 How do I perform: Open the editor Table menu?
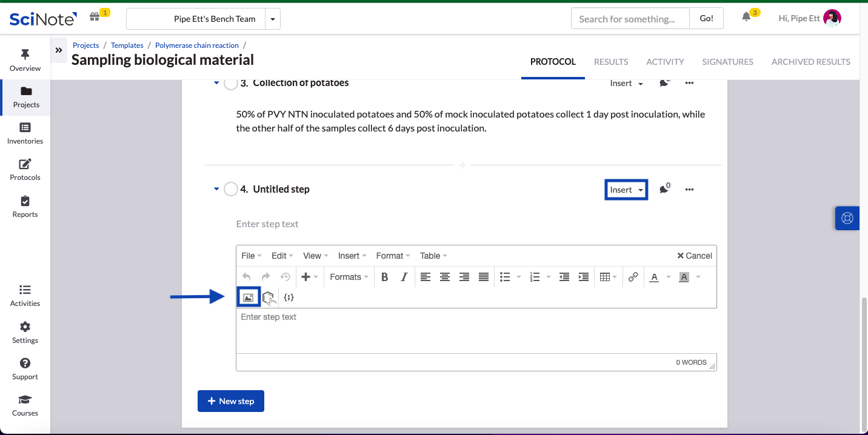tap(433, 256)
